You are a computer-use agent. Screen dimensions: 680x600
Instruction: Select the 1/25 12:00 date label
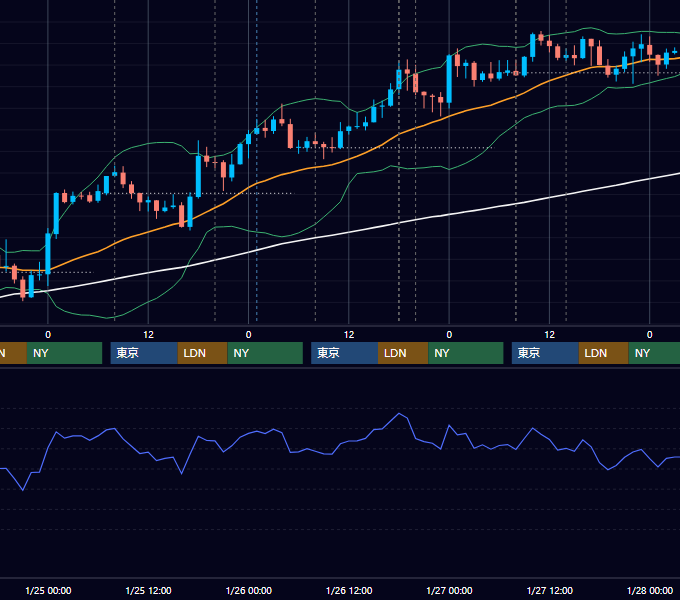click(x=148, y=590)
